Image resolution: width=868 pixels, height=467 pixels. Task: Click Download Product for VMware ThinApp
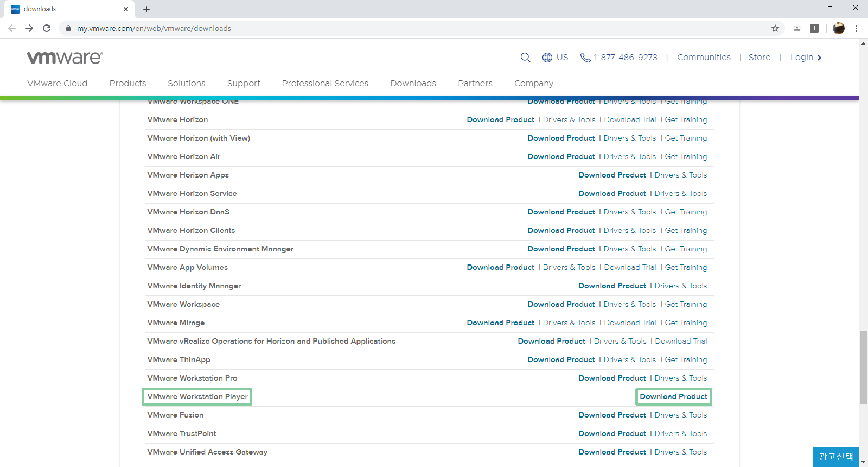(x=561, y=359)
